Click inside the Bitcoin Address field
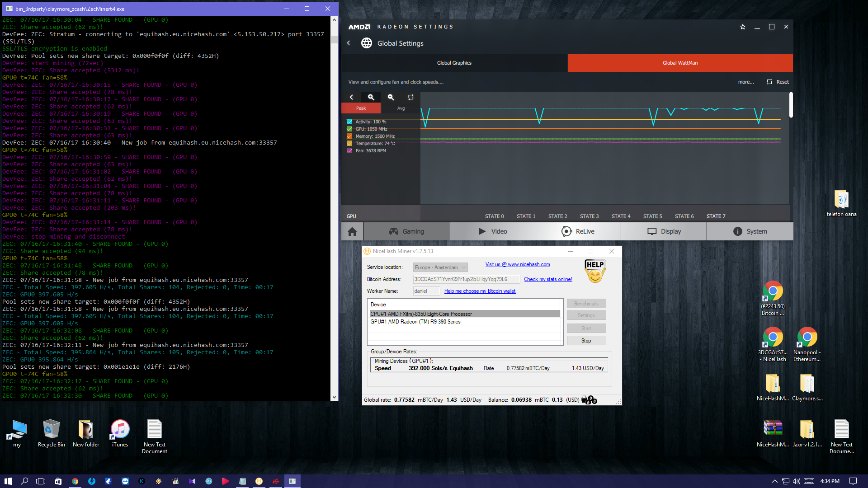 pos(466,279)
